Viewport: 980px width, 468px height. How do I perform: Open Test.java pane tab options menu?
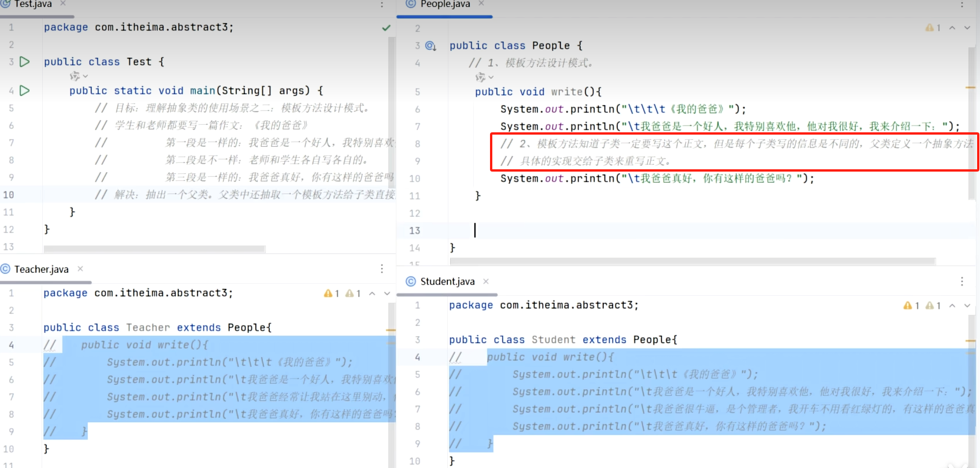pyautogui.click(x=382, y=5)
